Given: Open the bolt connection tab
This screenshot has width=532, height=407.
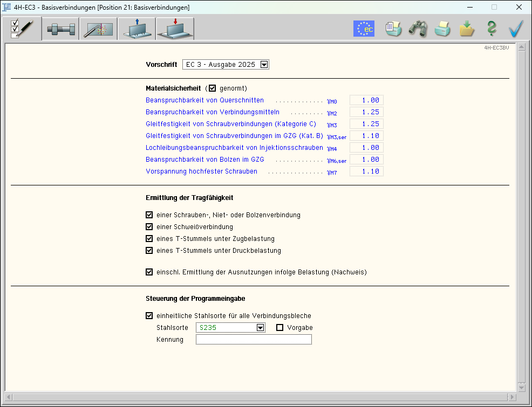Looking at the screenshot, I should (x=60, y=29).
